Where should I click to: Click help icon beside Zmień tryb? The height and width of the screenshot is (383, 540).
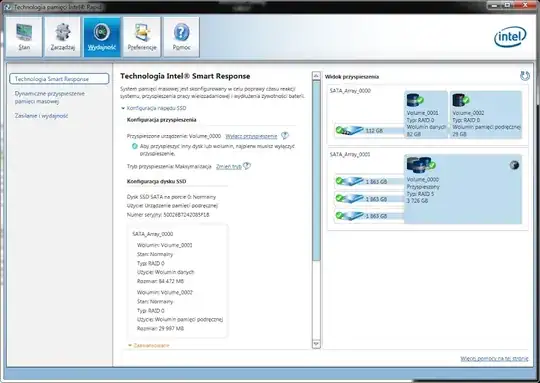[x=247, y=166]
